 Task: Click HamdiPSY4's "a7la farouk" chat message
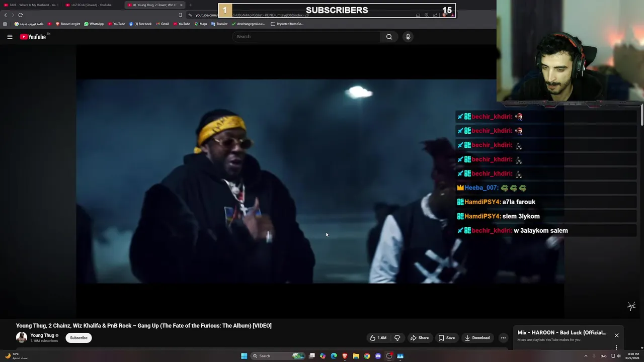519,202
